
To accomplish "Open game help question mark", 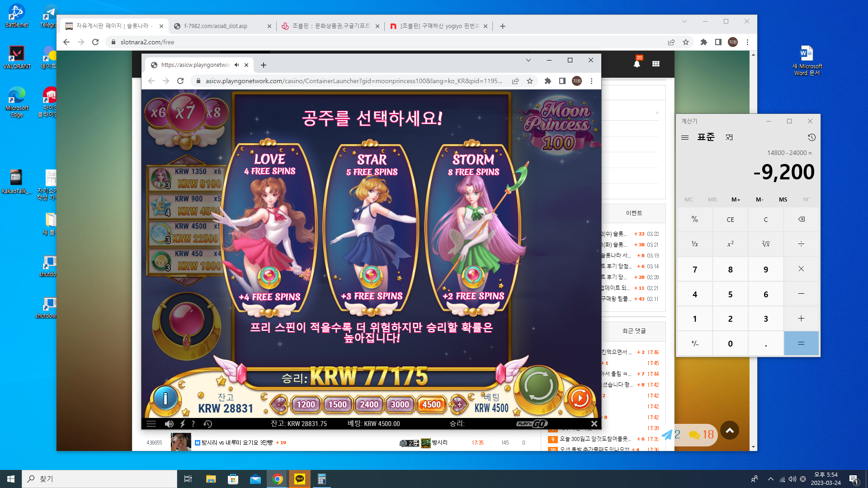I will click(193, 424).
